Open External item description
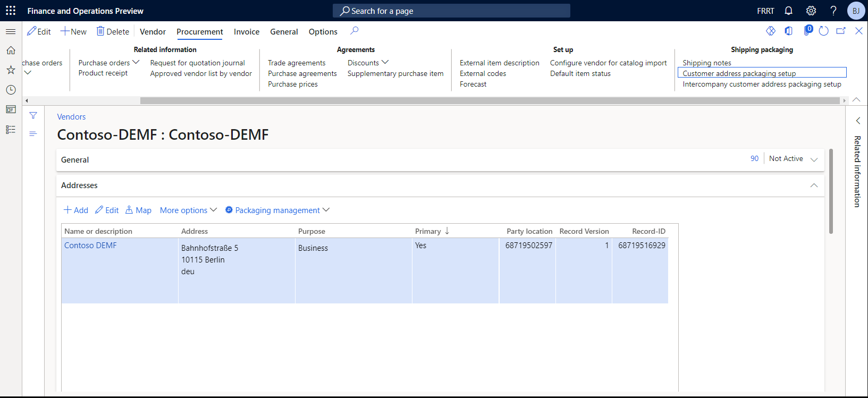Image resolution: width=868 pixels, height=398 pixels. [x=500, y=63]
